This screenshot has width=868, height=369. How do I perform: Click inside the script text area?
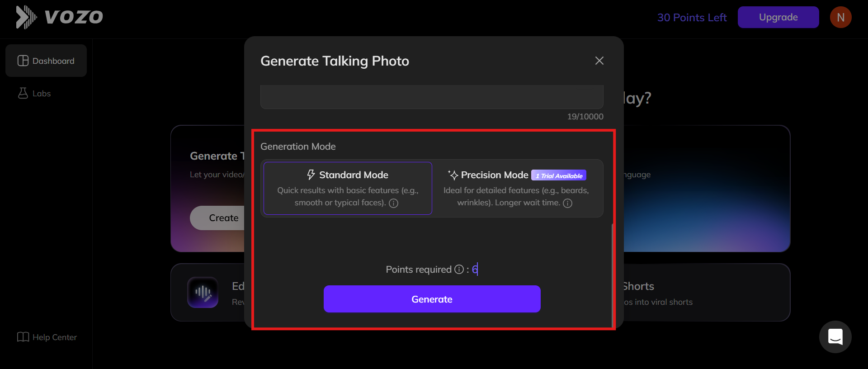point(432,96)
